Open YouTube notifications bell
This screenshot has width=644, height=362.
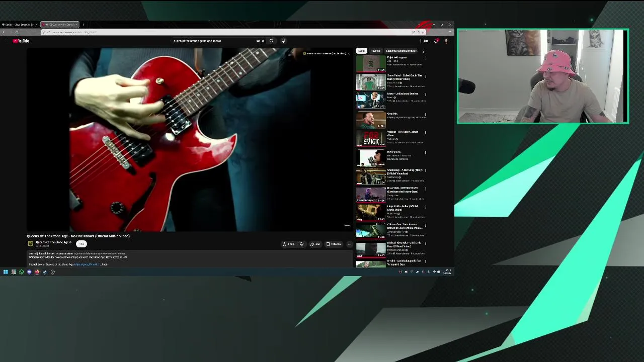pyautogui.click(x=436, y=41)
